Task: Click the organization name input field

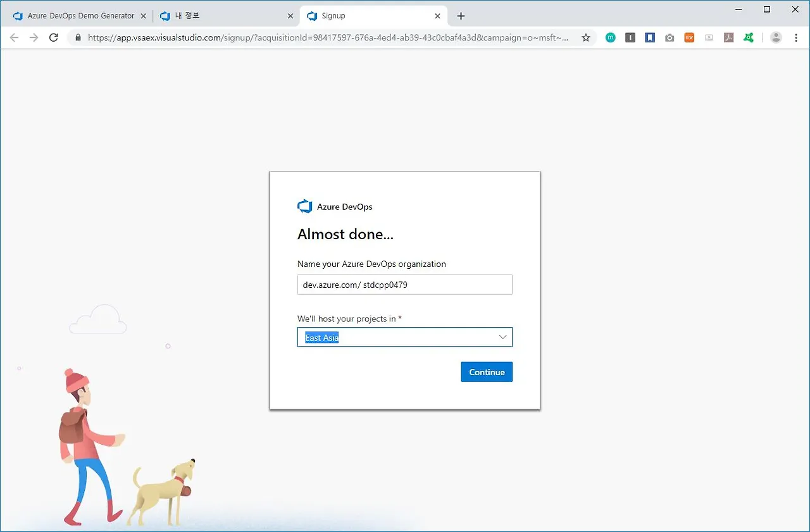Action: click(x=405, y=284)
